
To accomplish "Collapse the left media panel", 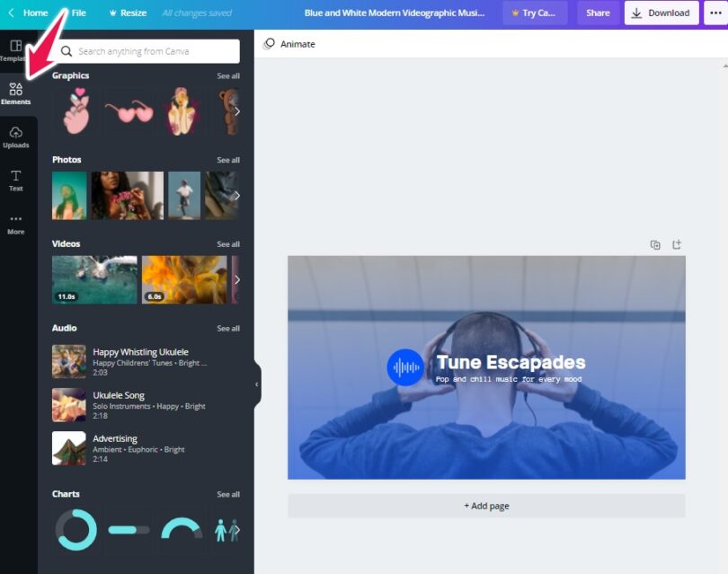I will 256,384.
